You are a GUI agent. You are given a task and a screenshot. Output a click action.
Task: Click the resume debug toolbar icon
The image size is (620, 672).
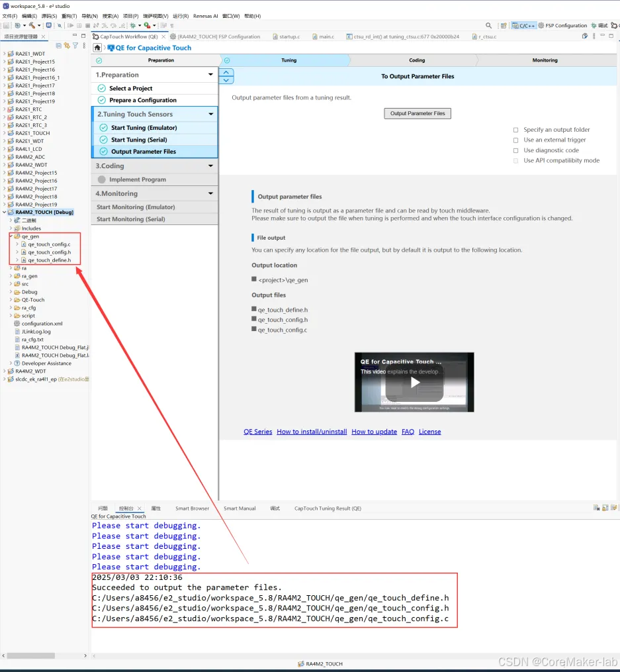click(x=71, y=25)
